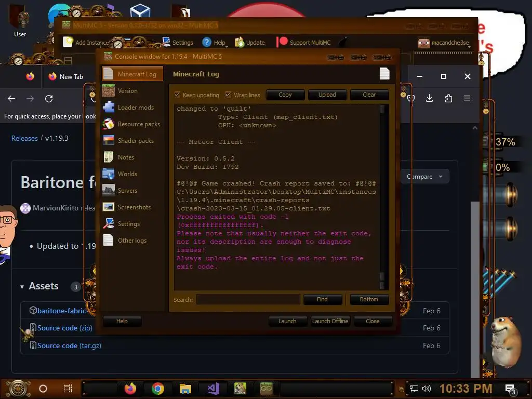Click Support MultiMC Patreon button
The image size is (532, 399).
[304, 43]
